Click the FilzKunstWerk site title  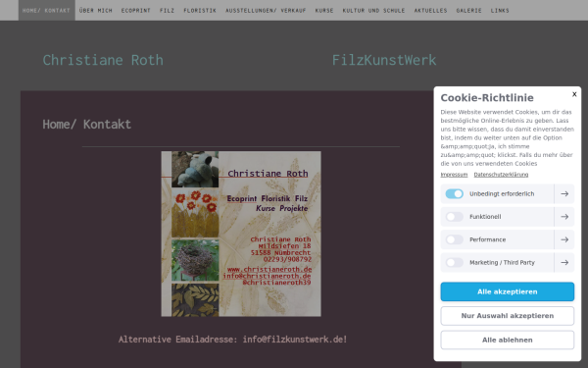pyautogui.click(x=384, y=60)
